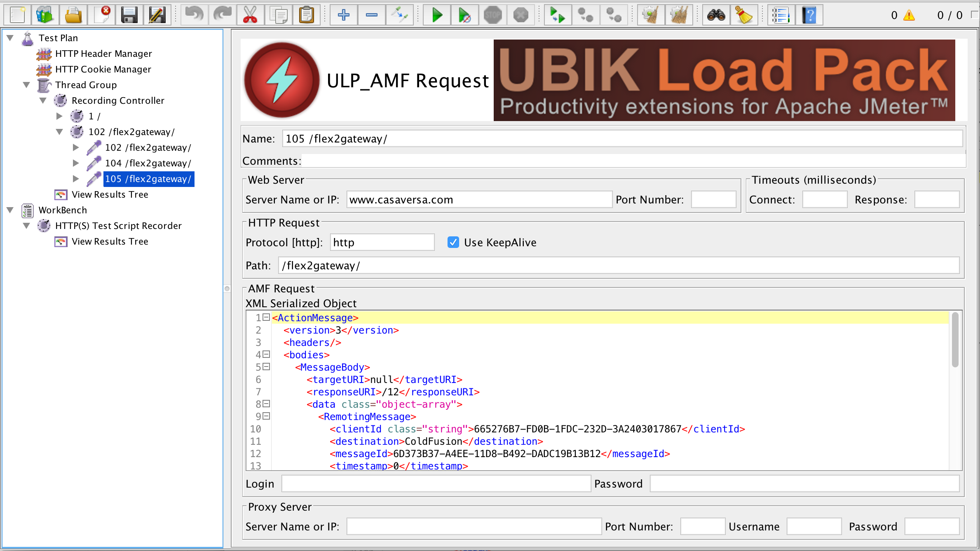
Task: Expand the 104 /flex2gateway/ sampler node
Action: 76,163
